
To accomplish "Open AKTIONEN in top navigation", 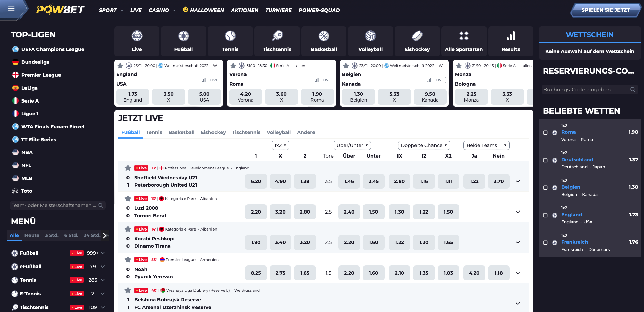I will [x=244, y=10].
